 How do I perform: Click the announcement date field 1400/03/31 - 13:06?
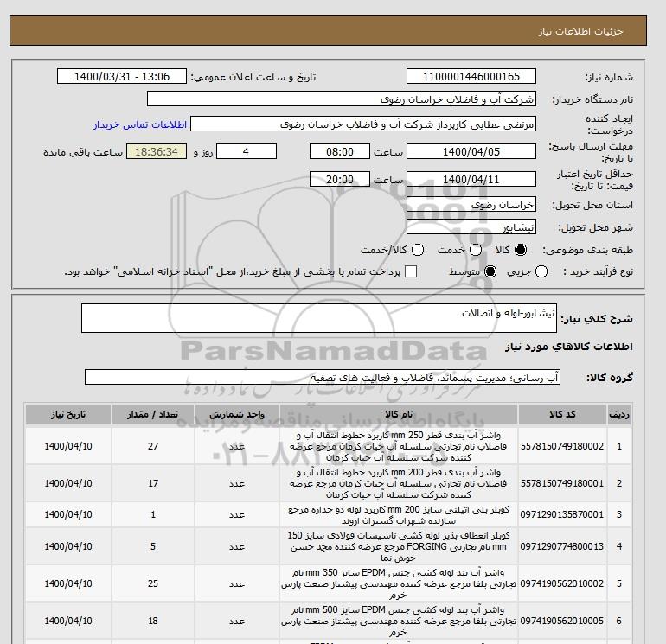pyautogui.click(x=122, y=76)
